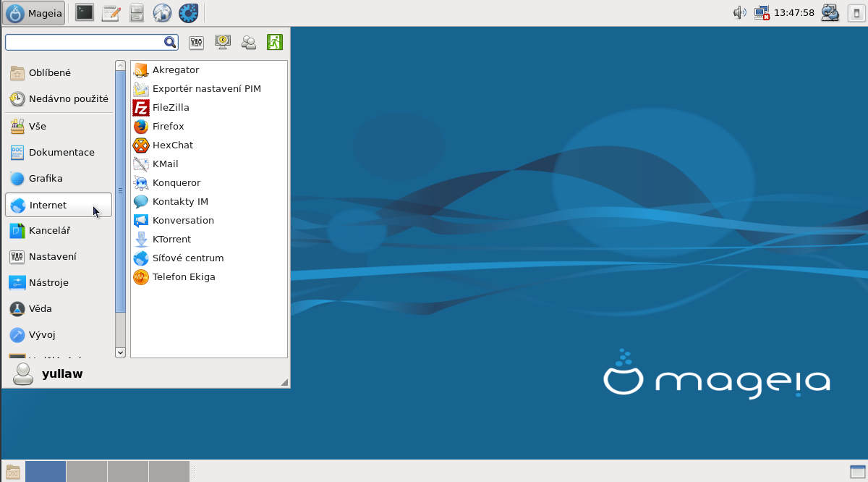
Task: Launch KMail email client
Action: pyautogui.click(x=209, y=164)
